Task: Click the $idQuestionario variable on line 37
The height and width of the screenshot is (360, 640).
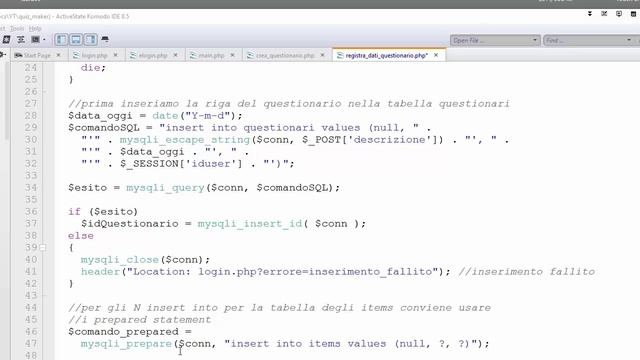Action: point(129,224)
